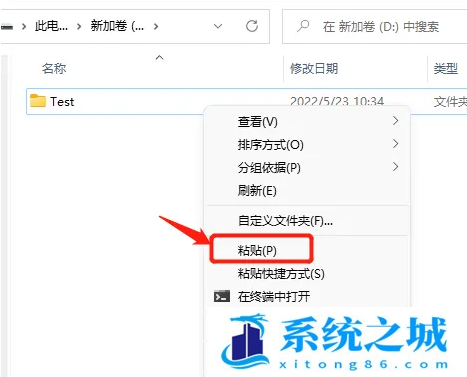This screenshot has height=377, width=467.
Task: Open the address bar history dropdown
Action: pos(218,26)
